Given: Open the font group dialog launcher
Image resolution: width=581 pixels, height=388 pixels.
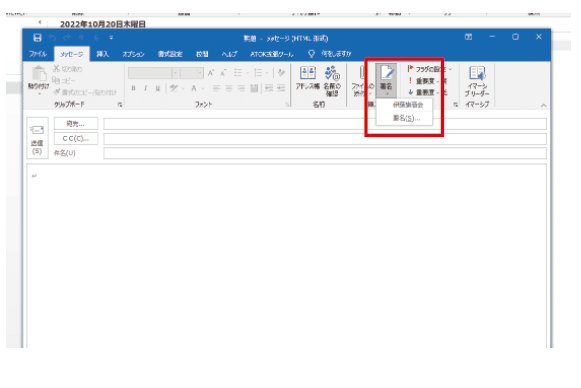Looking at the screenshot, I should tap(288, 105).
